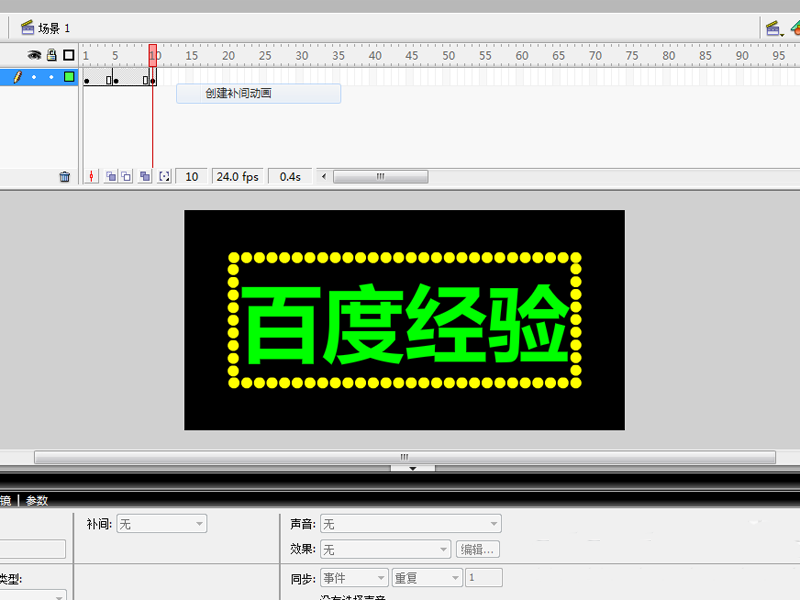Viewport: 800px width, 600px height.
Task: Toggle the layer's lock dot
Action: 51,77
